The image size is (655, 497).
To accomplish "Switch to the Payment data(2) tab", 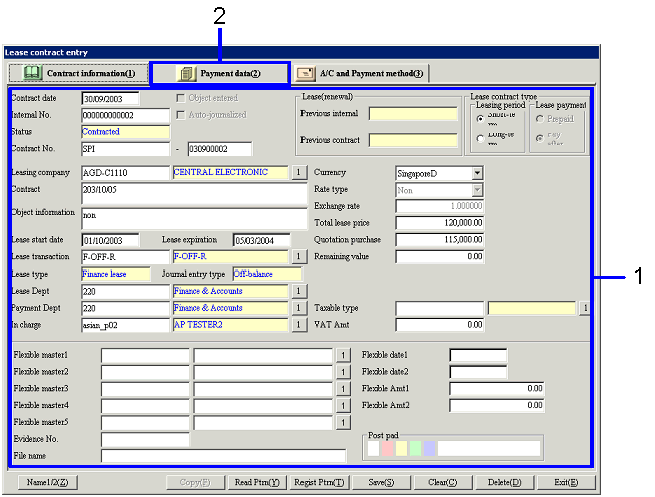I will (x=220, y=74).
